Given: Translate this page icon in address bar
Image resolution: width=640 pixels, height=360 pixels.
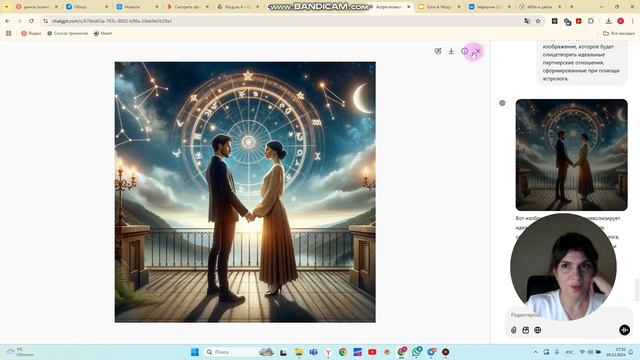Looking at the screenshot, I should point(527,21).
